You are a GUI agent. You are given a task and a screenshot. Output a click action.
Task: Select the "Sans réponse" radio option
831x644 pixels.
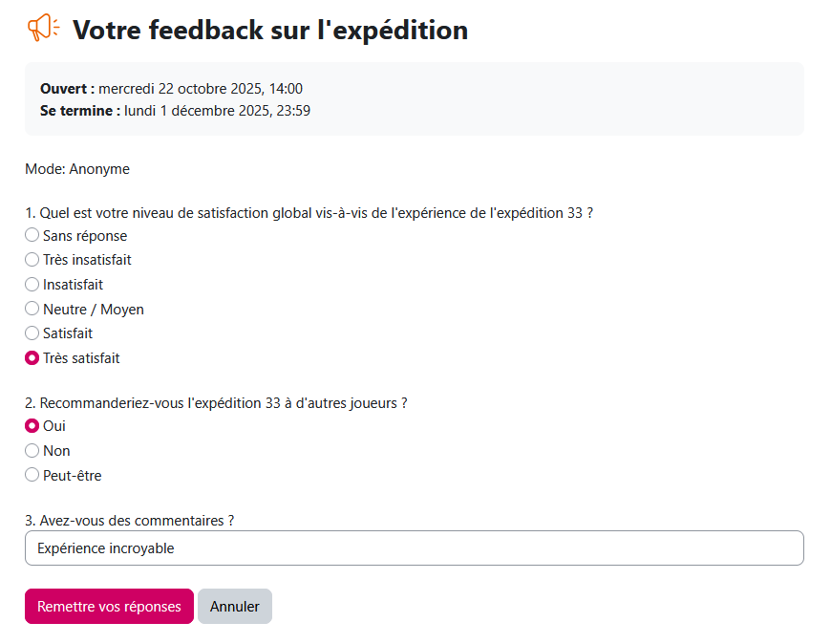[32, 235]
